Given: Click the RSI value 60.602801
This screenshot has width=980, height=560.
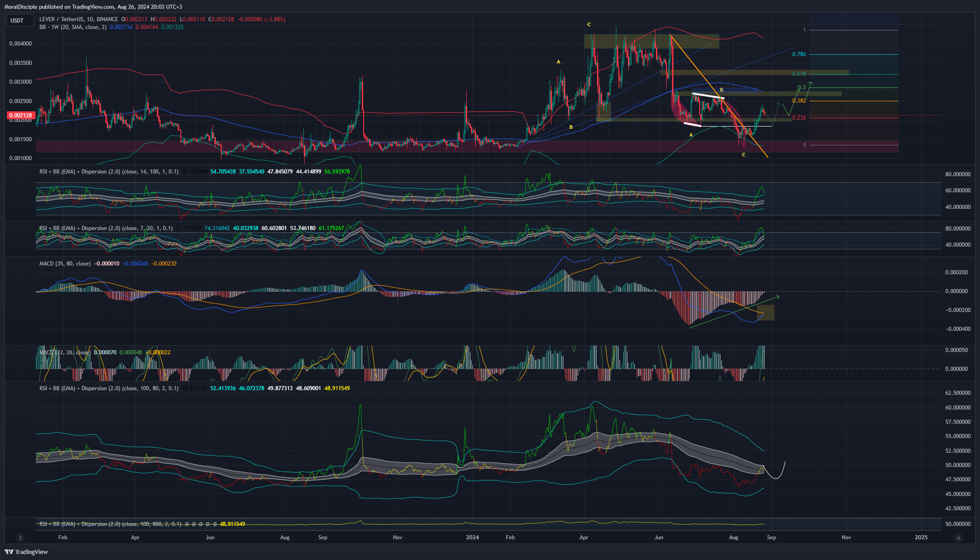Looking at the screenshot, I should [274, 228].
